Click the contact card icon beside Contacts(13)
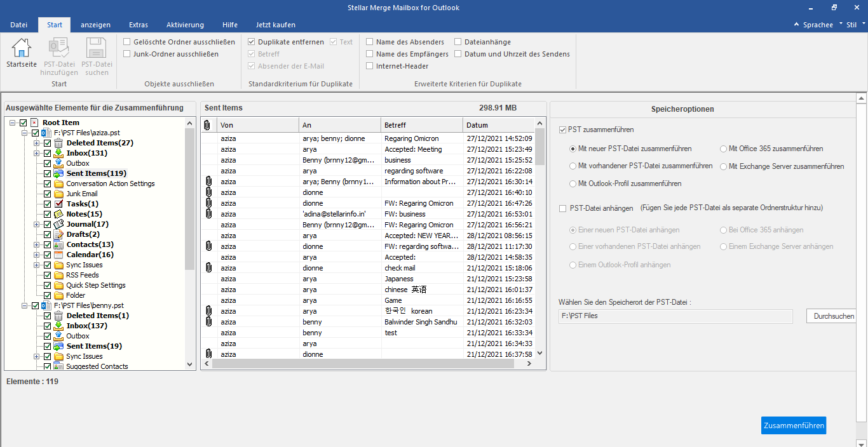868x447 pixels. click(x=58, y=244)
